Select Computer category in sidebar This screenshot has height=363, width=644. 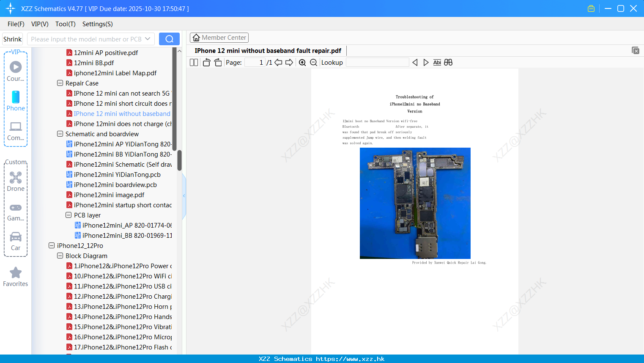tap(16, 131)
